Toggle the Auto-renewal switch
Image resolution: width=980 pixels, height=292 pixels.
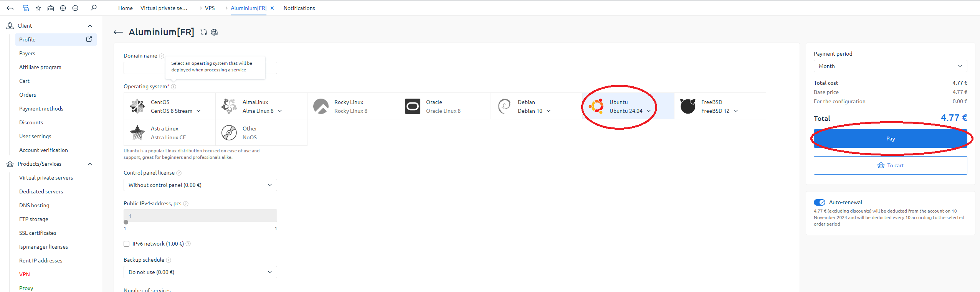tap(820, 202)
